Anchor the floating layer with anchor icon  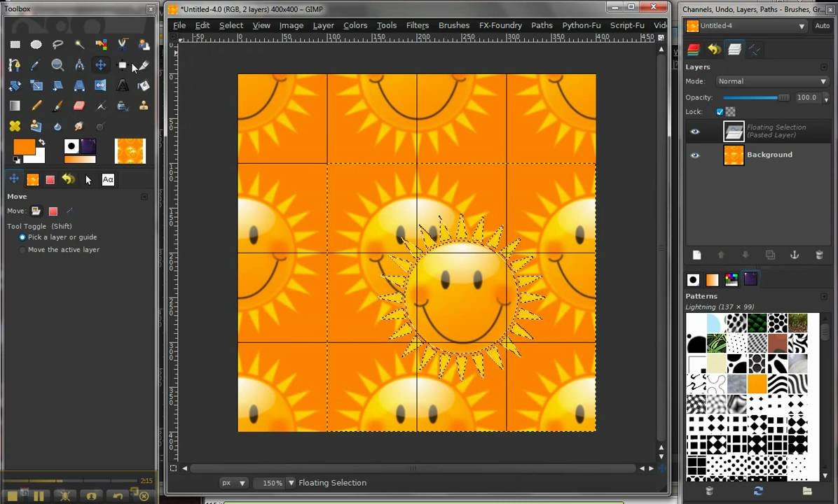click(795, 255)
